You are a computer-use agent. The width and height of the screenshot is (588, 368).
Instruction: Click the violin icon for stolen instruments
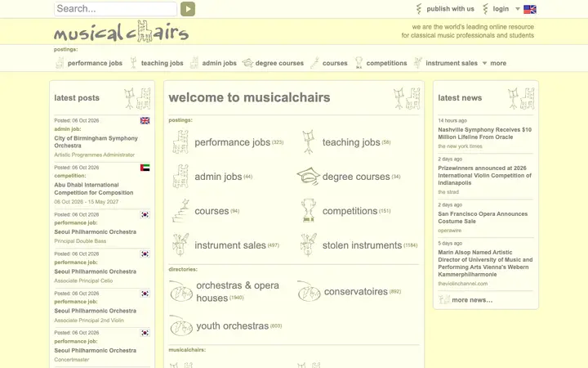point(308,245)
